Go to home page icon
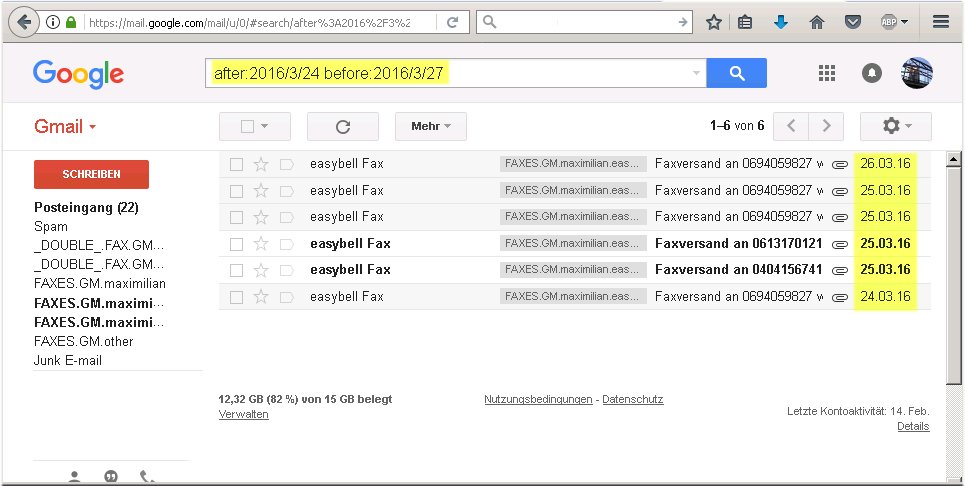This screenshot has width=965, height=486. tap(817, 23)
